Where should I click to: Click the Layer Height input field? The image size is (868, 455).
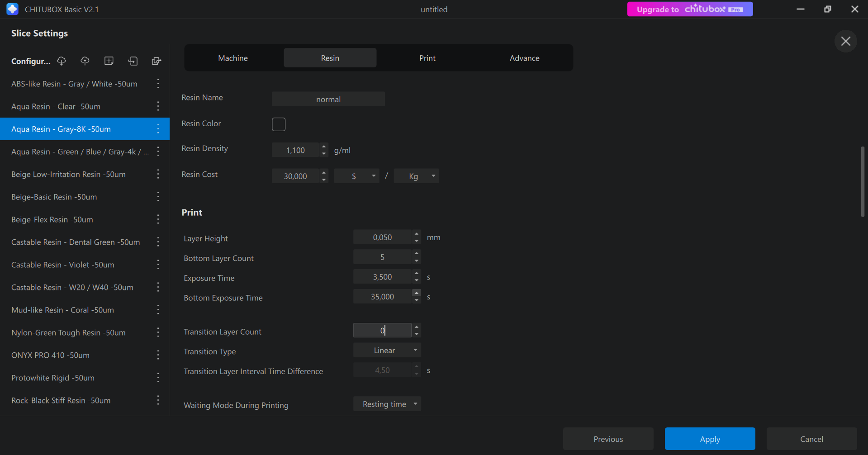[383, 237]
